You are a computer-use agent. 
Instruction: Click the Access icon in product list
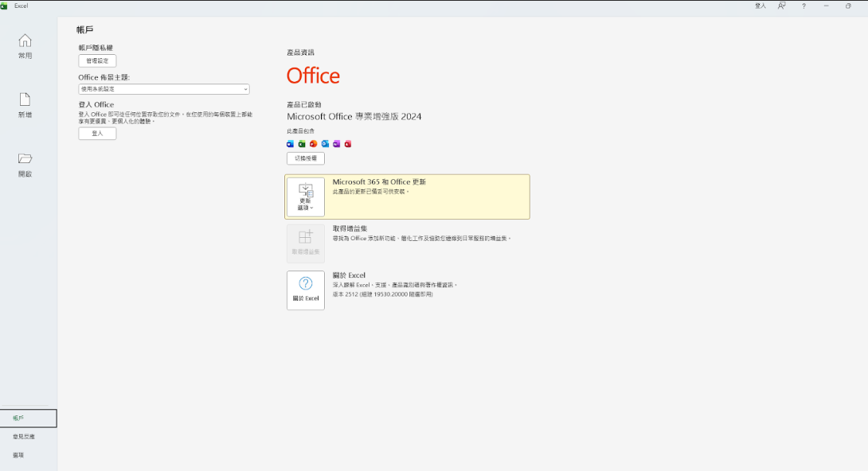[x=348, y=144]
